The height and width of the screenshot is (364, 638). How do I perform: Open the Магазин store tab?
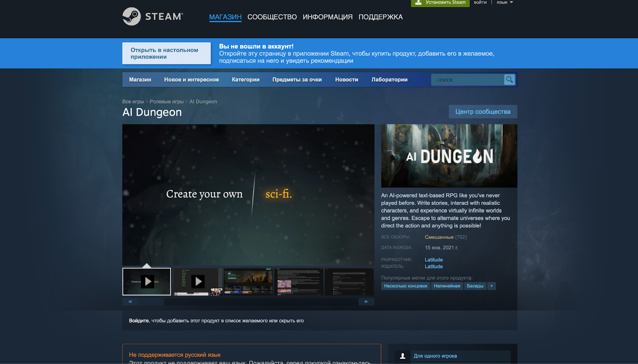pos(140,80)
